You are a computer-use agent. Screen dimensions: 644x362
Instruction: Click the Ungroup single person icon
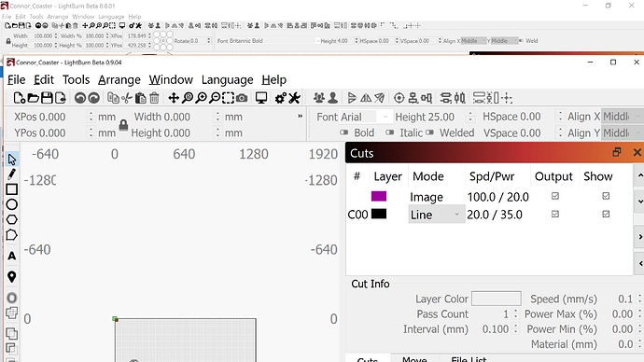click(332, 98)
